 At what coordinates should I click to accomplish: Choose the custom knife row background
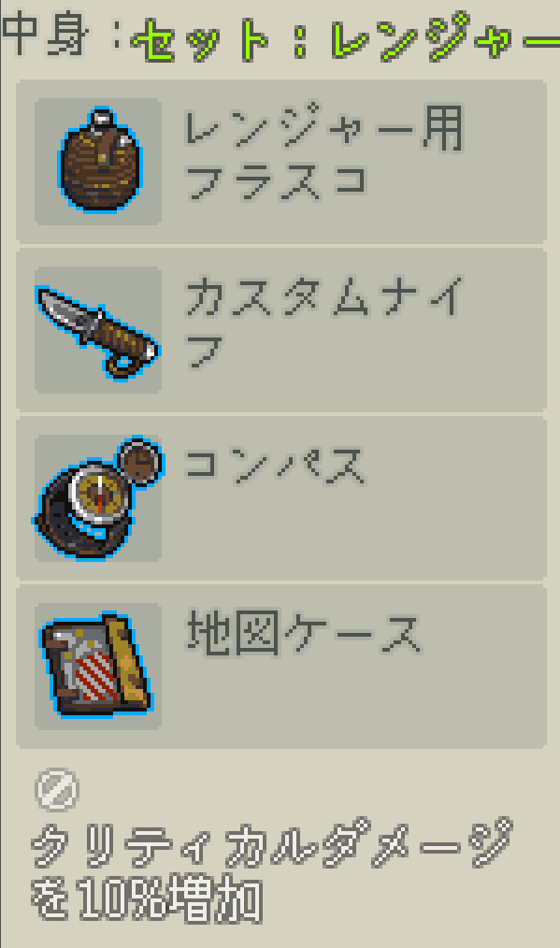click(x=281, y=330)
